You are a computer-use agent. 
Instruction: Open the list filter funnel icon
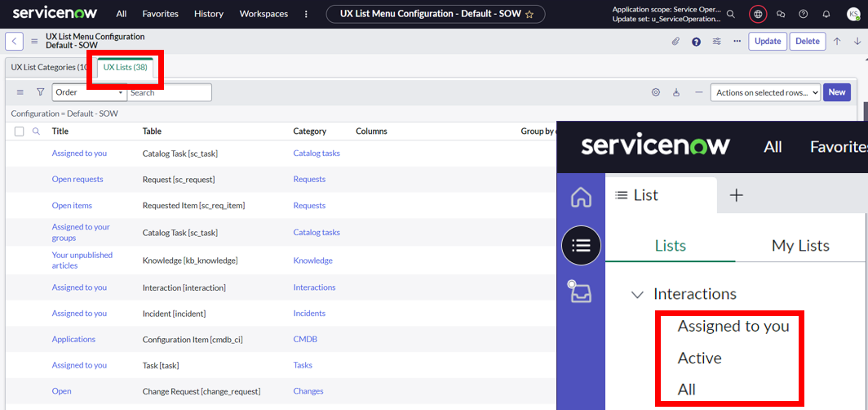click(41, 92)
